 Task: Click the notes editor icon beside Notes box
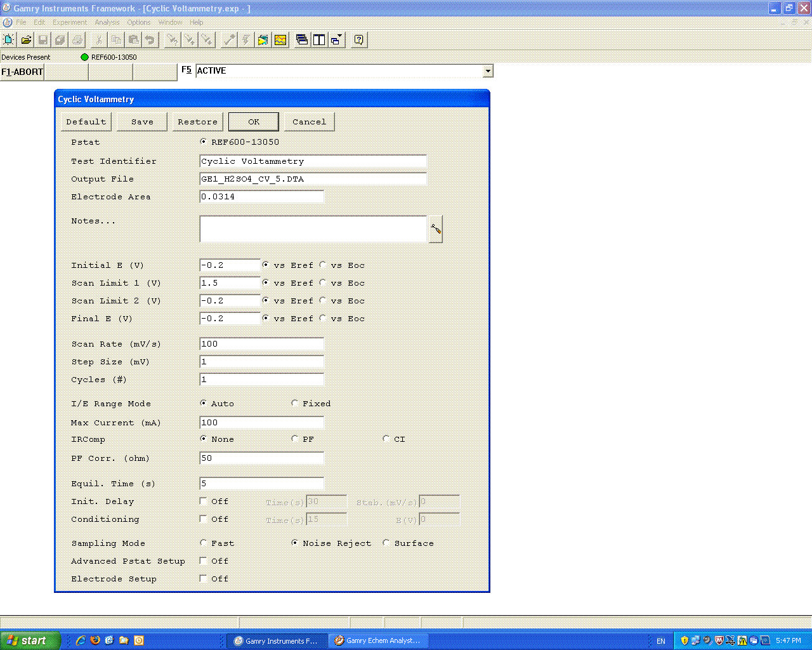pyautogui.click(x=436, y=229)
